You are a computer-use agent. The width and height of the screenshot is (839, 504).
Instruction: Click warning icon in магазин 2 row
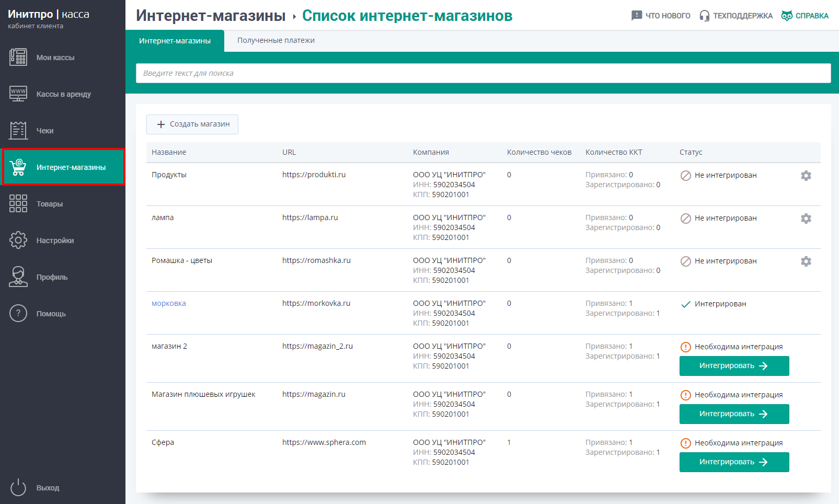(686, 347)
